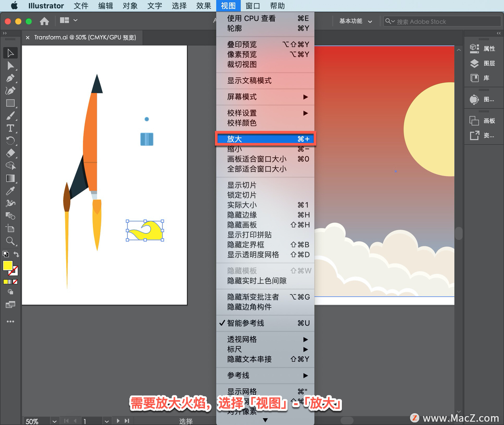The height and width of the screenshot is (425, 504).
Task: Open the Properties (属性) panel
Action: pos(483,49)
